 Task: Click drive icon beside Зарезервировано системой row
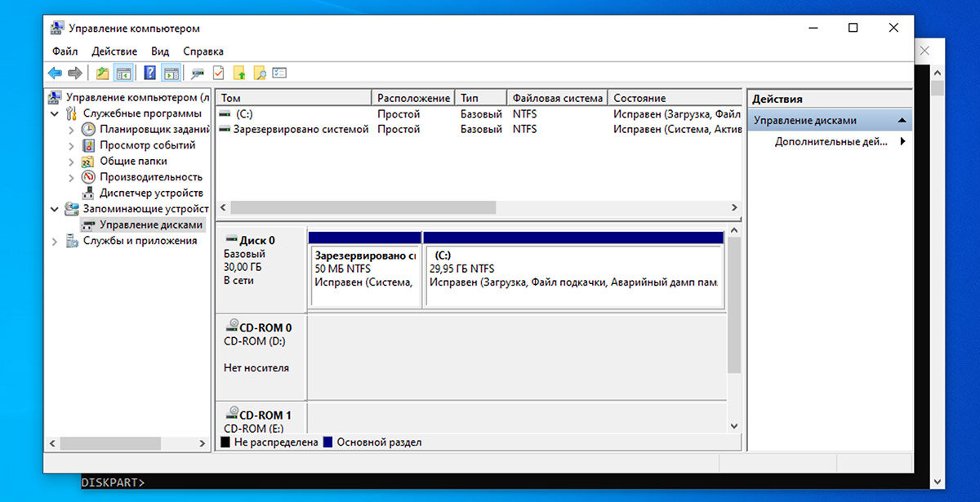tap(225, 129)
